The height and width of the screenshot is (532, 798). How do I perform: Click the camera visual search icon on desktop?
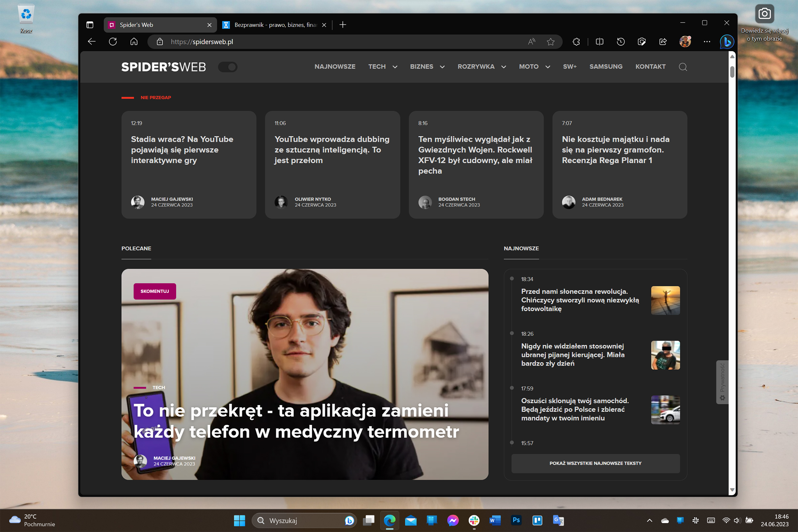(764, 14)
